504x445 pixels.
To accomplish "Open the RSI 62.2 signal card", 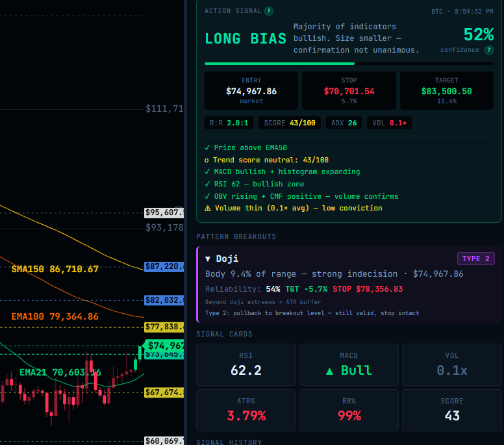I will click(x=246, y=364).
